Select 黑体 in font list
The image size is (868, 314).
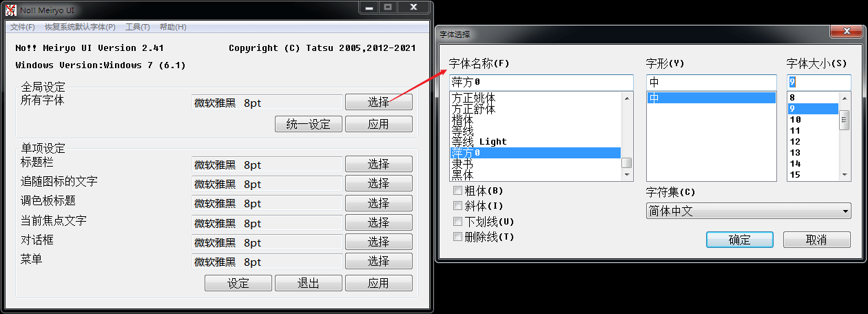[x=535, y=175]
